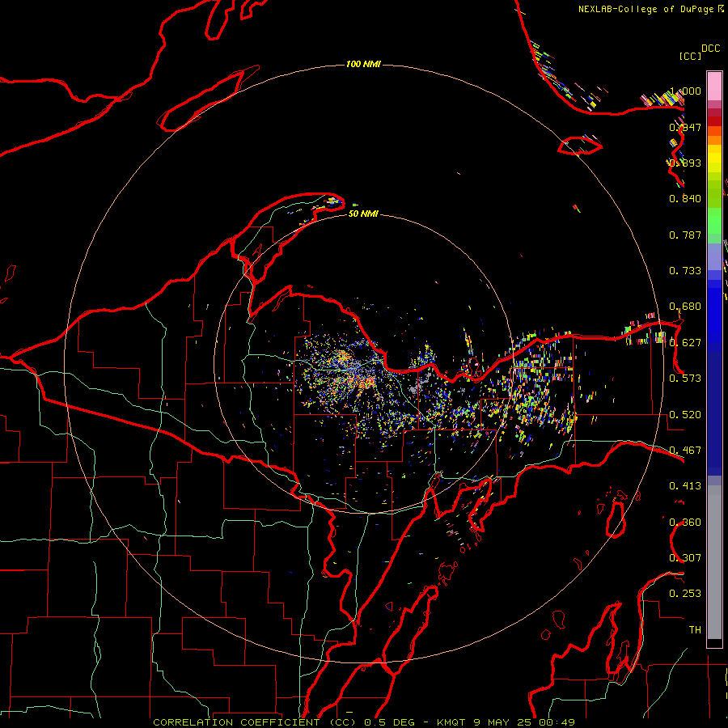Click the 0.307 scale value
This screenshot has width=728, height=728.
click(x=685, y=558)
